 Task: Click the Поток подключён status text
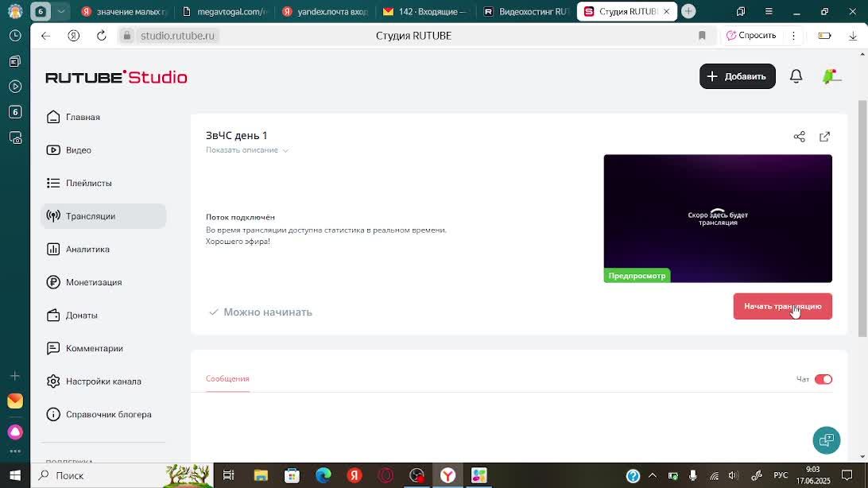coord(240,218)
